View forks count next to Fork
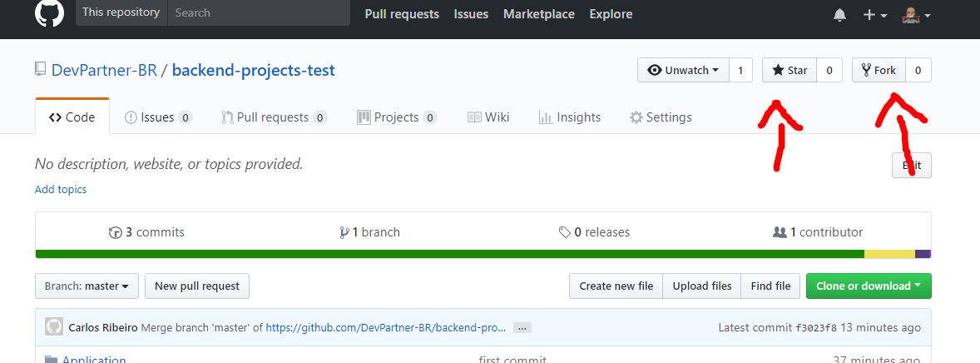The width and height of the screenshot is (980, 363). 918,70
